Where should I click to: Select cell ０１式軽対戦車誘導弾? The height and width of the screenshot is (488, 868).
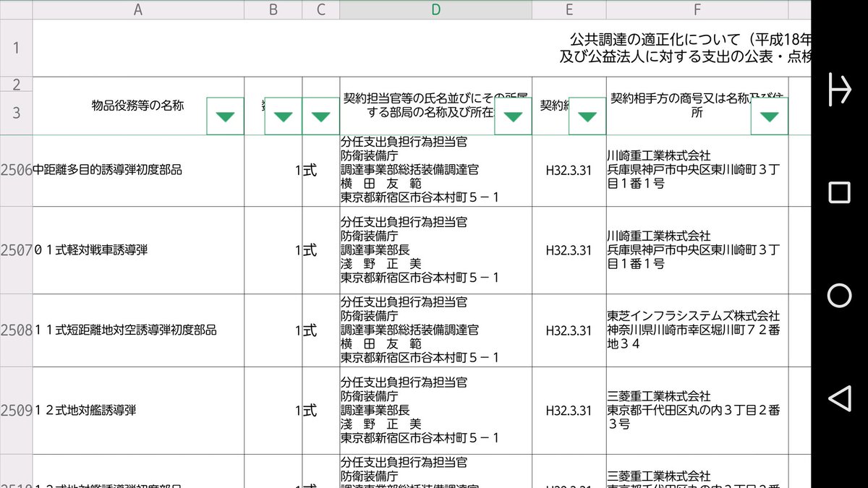tap(138, 250)
